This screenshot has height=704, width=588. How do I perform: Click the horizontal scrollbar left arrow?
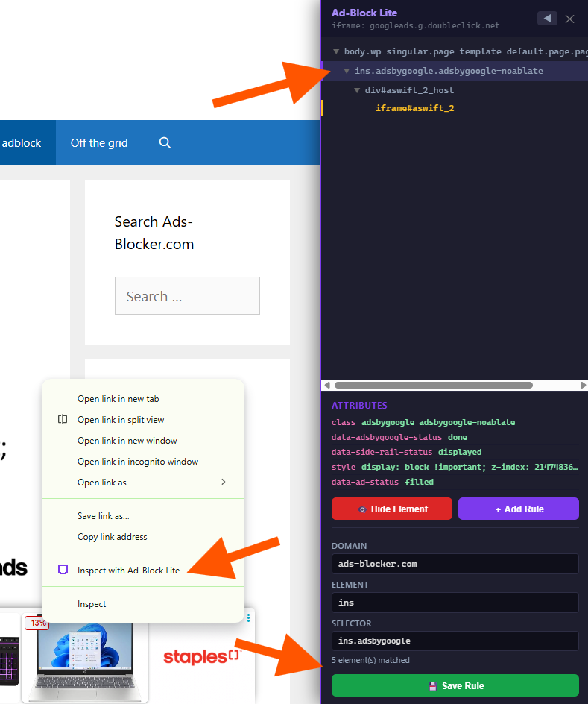[x=327, y=386]
